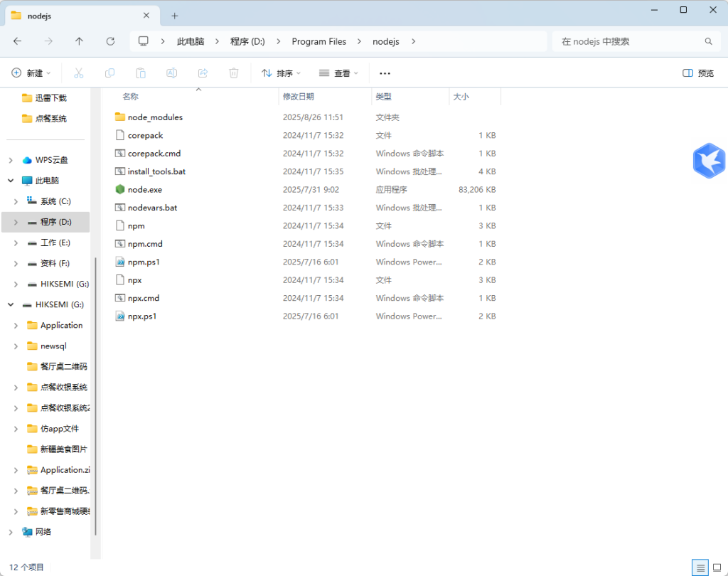This screenshot has height=576, width=728.
Task: Expand the 网络 tree node
Action: (11, 533)
